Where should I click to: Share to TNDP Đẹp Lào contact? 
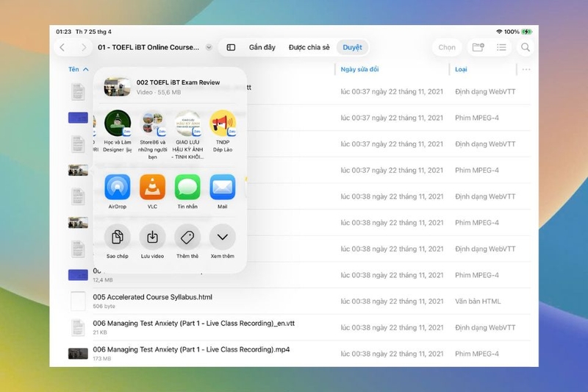pyautogui.click(x=223, y=131)
